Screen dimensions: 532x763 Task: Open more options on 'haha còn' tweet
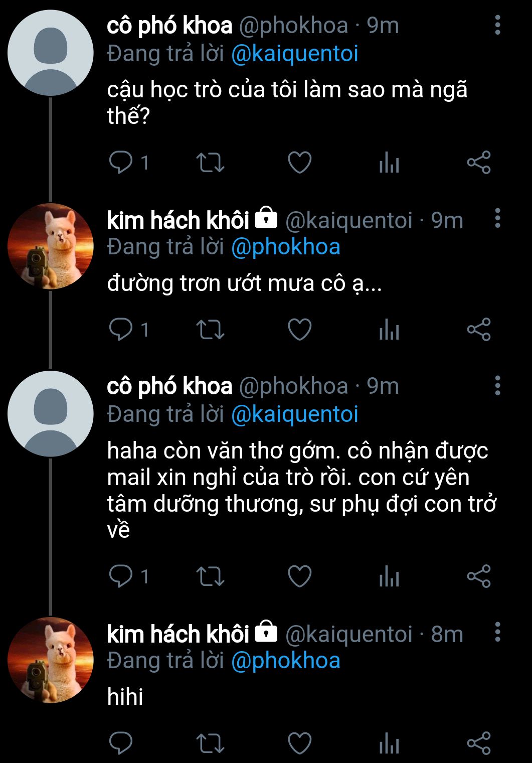[497, 385]
